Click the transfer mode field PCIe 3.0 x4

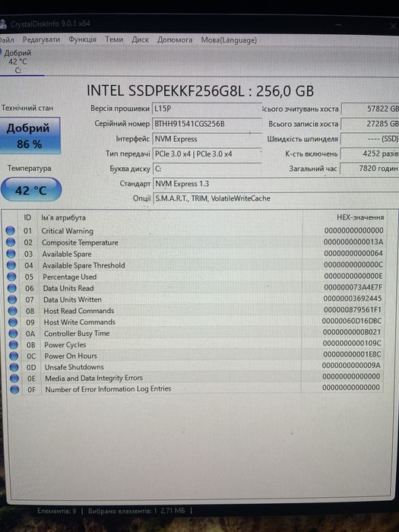207,154
